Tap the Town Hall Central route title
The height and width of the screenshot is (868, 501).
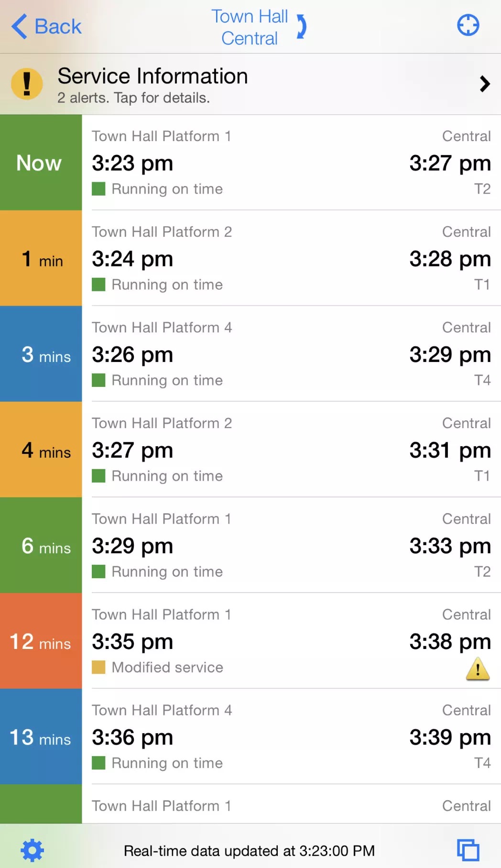coord(250,27)
